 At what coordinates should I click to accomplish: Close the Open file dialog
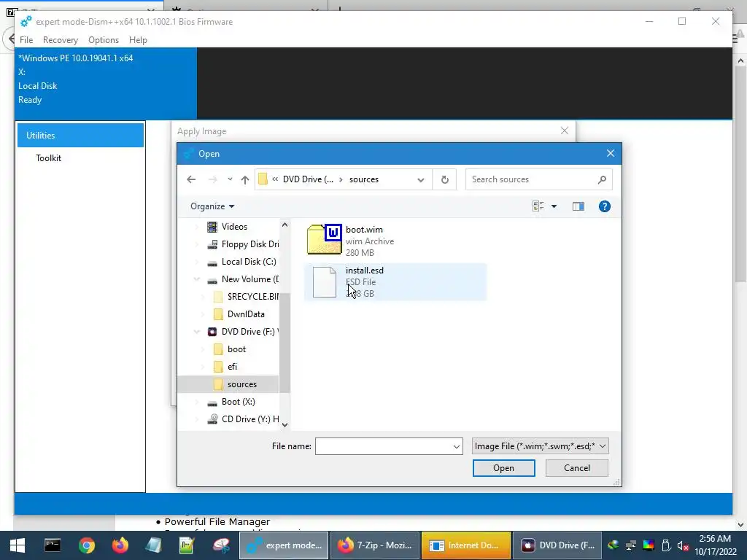coord(611,153)
